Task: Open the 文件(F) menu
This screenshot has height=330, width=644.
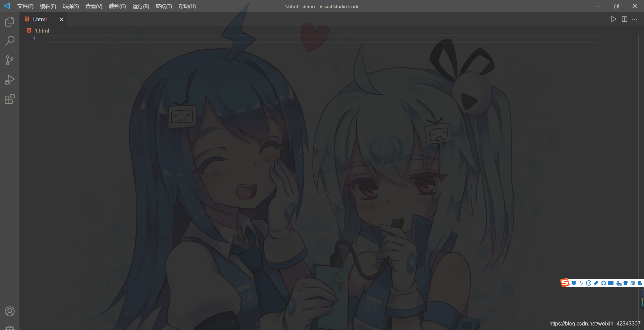Action: pos(25,6)
